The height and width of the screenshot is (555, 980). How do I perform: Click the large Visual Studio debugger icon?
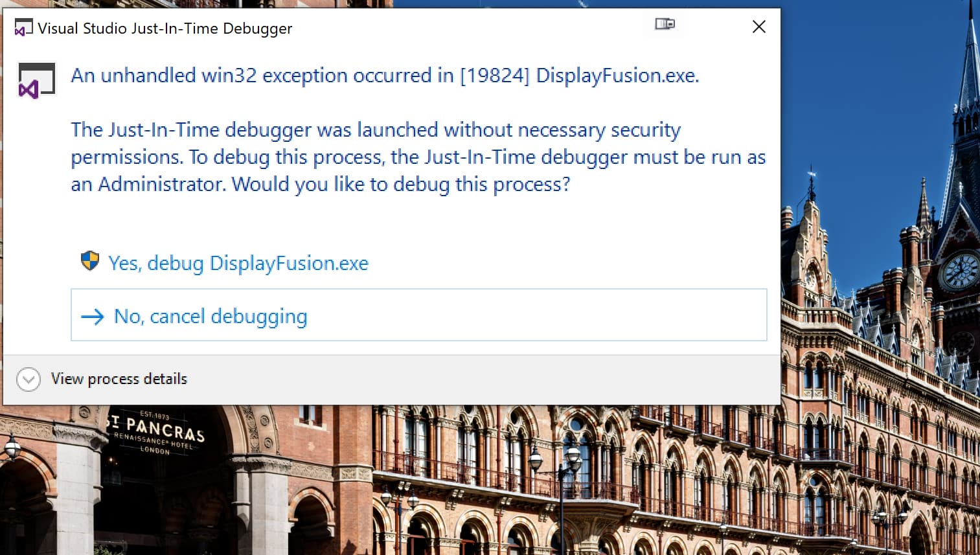[36, 80]
